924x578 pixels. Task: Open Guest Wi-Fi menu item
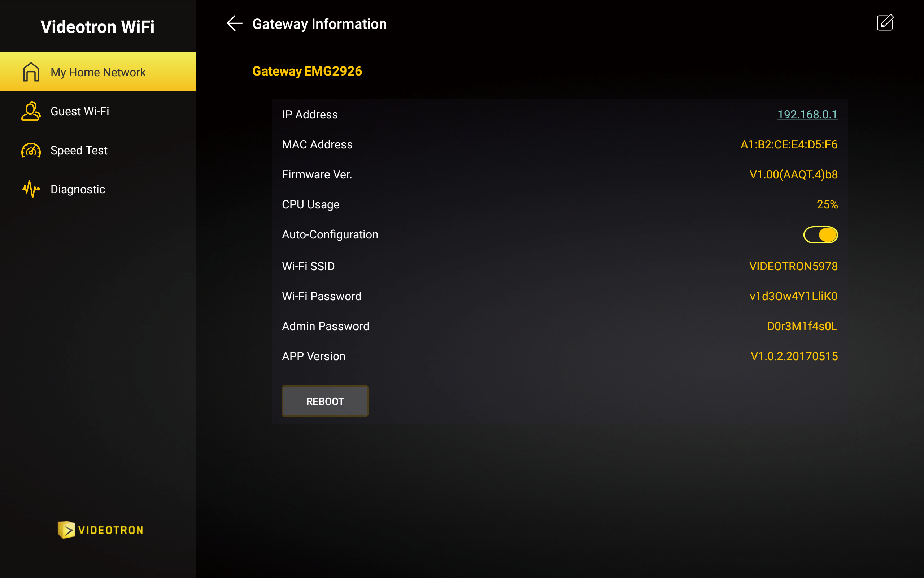[x=98, y=111]
